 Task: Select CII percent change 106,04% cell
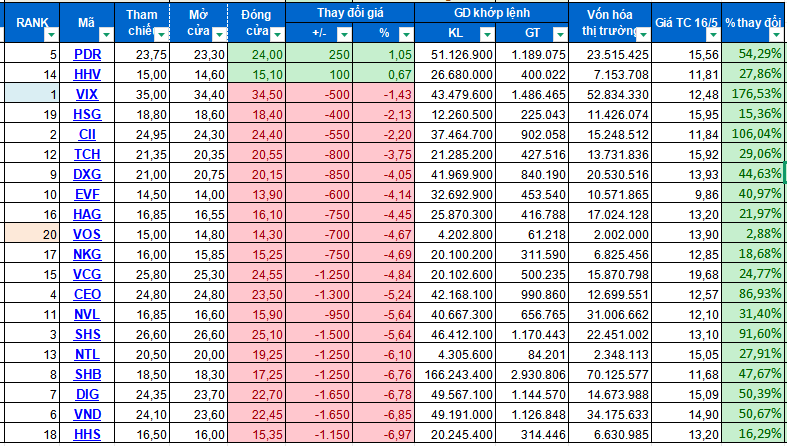[x=754, y=134]
